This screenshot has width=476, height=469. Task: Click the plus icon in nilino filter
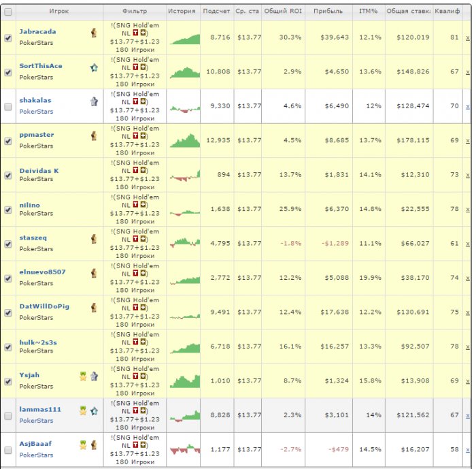pos(143,205)
